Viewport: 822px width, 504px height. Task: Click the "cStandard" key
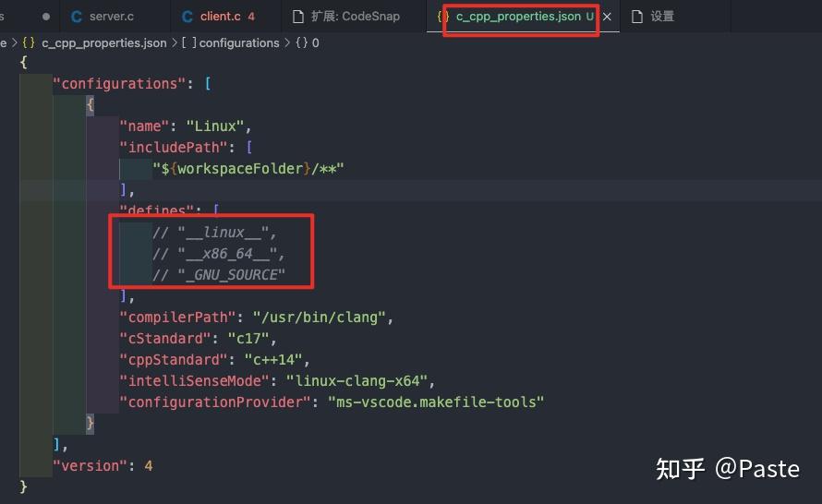tap(165, 339)
